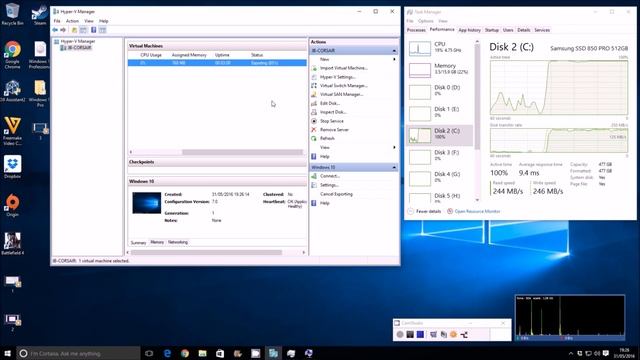Open Settings under Windows 10 actions
The height and width of the screenshot is (360, 640).
tap(329, 185)
